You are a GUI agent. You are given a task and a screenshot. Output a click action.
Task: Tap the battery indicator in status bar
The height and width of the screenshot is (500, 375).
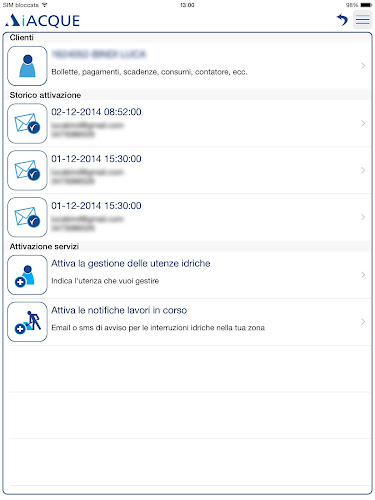coord(366,5)
